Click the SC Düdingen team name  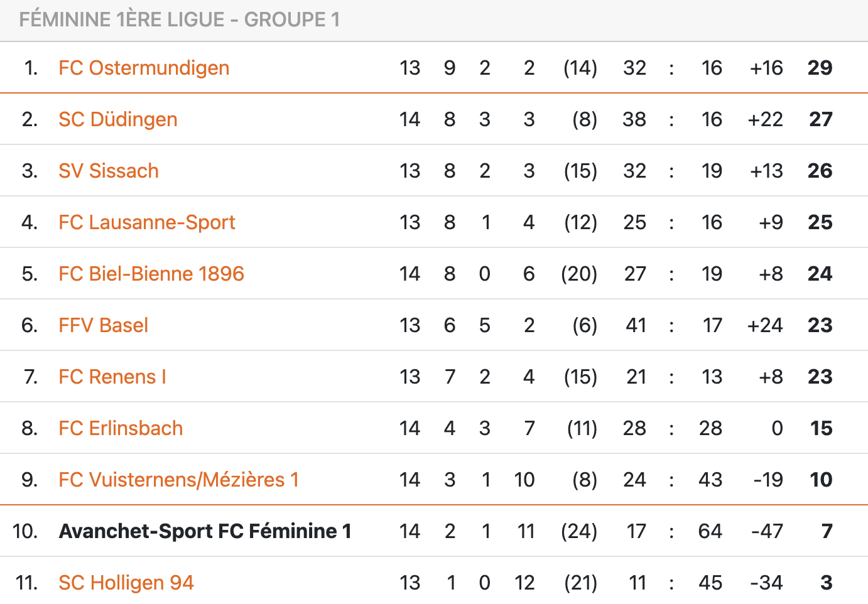coord(118,119)
